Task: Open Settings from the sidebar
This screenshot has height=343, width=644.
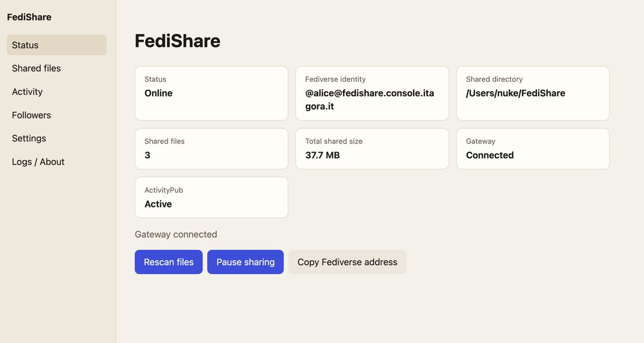Action: click(57, 138)
